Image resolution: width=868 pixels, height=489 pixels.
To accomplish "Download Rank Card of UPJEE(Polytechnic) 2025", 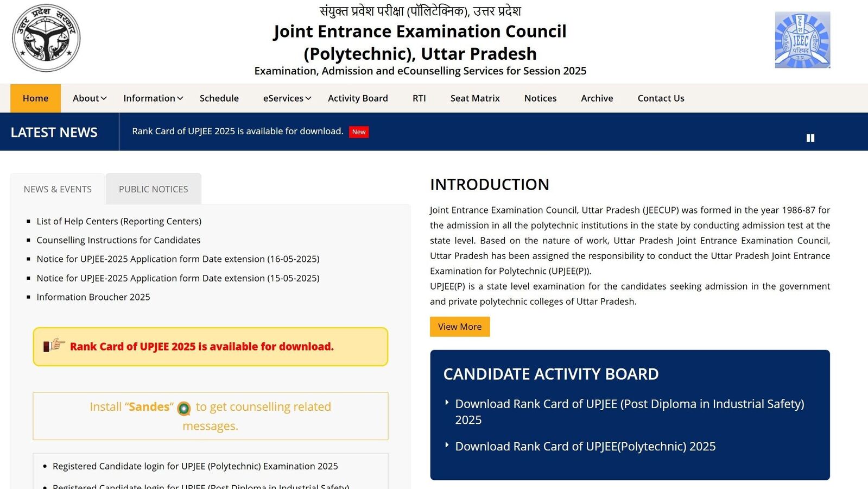I will 585,446.
